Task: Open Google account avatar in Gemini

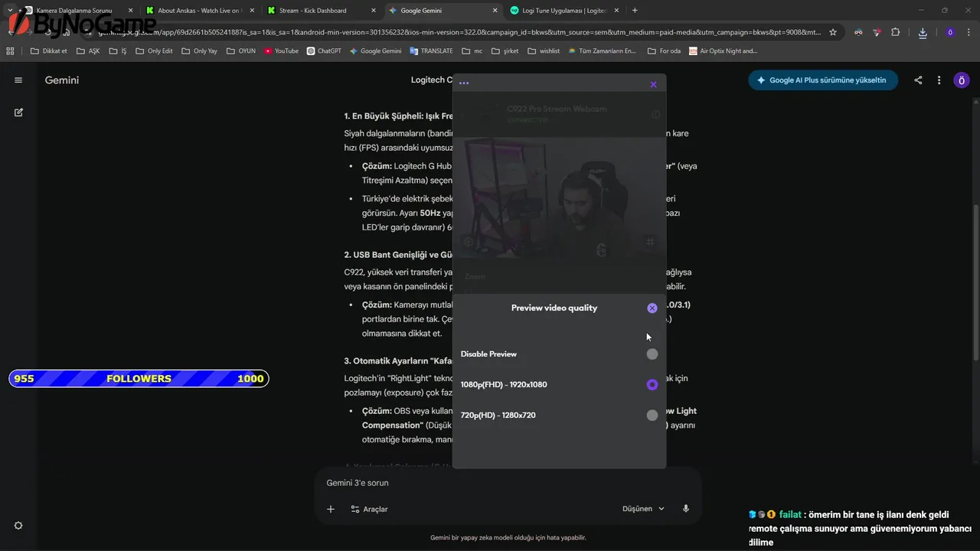Action: tap(962, 80)
